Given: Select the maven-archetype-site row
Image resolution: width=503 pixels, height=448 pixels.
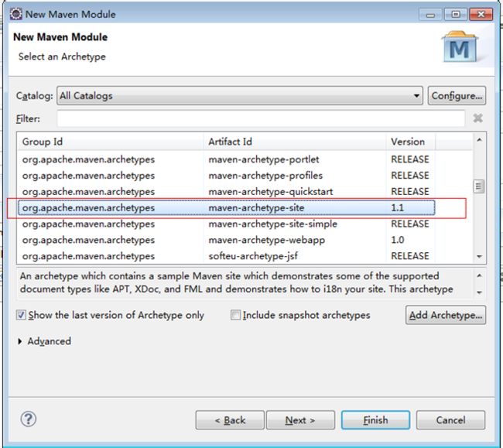Looking at the screenshot, I should 227,208.
